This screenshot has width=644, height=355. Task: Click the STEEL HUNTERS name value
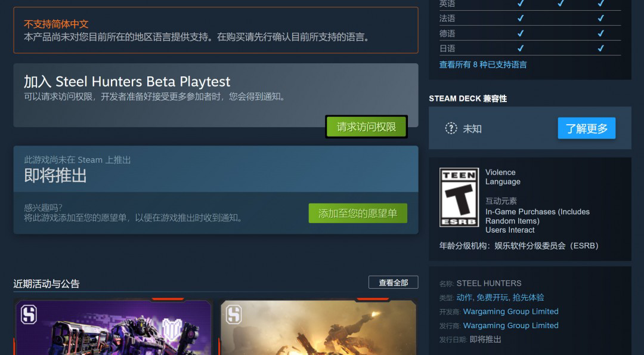point(489,283)
